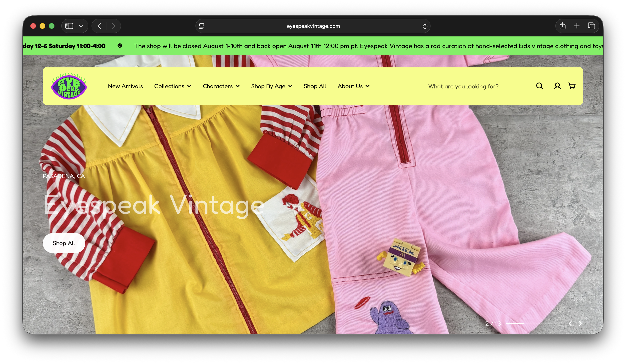The width and height of the screenshot is (626, 364).
Task: Click the smiley face icon in announcement bar
Action: [120, 46]
